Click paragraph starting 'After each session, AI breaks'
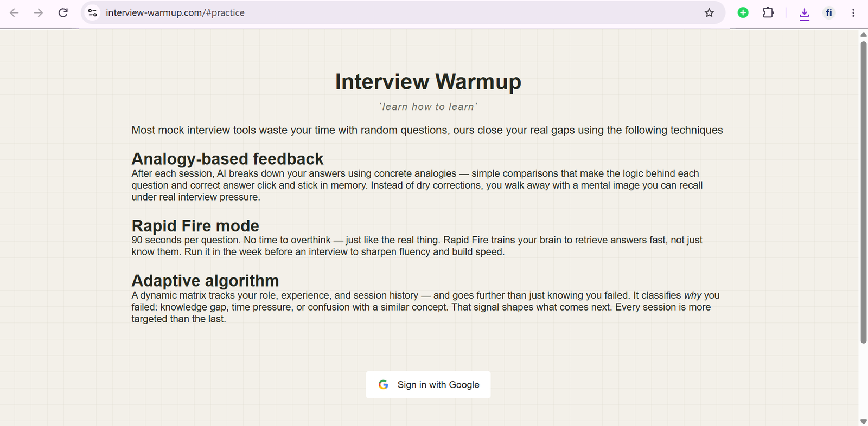This screenshot has height=426, width=868. tap(417, 185)
